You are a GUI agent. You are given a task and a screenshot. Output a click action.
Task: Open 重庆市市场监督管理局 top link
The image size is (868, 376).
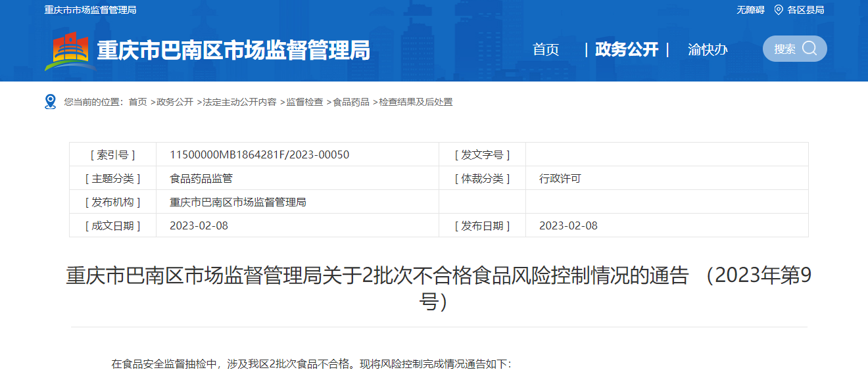[91, 10]
